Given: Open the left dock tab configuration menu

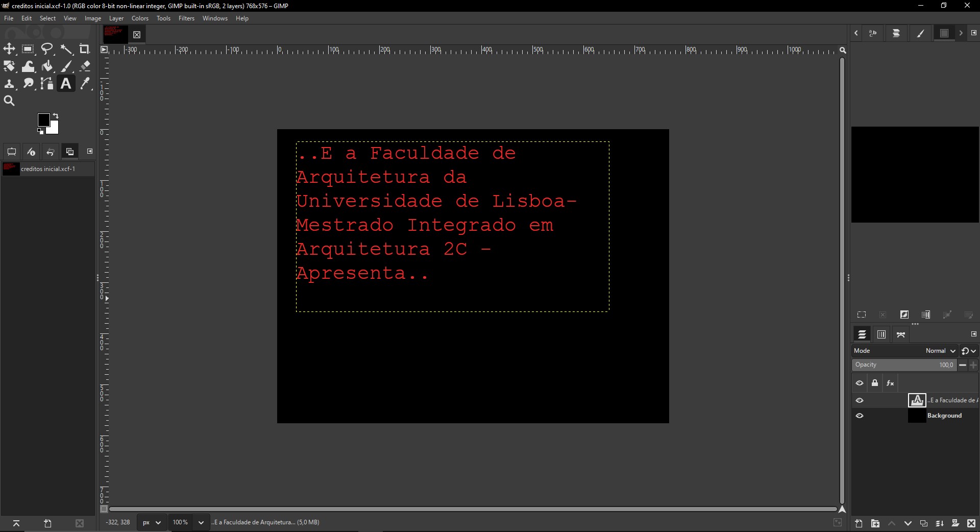Looking at the screenshot, I should click(x=90, y=151).
